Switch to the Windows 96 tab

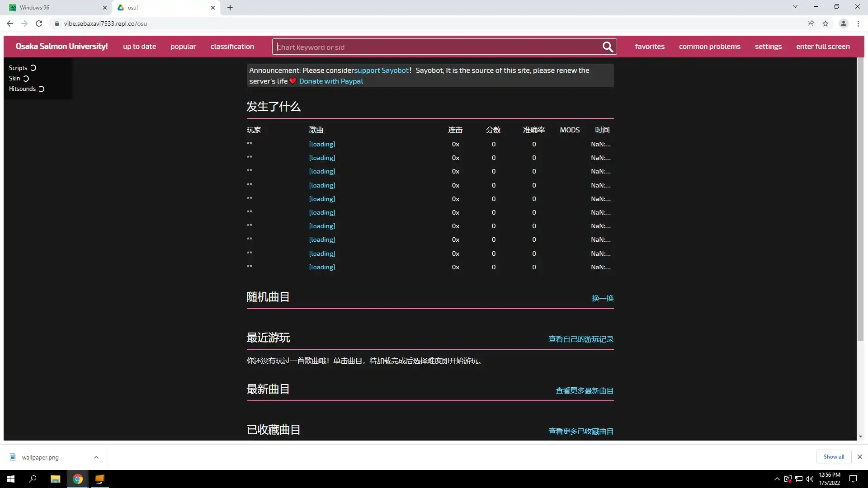pyautogui.click(x=54, y=8)
